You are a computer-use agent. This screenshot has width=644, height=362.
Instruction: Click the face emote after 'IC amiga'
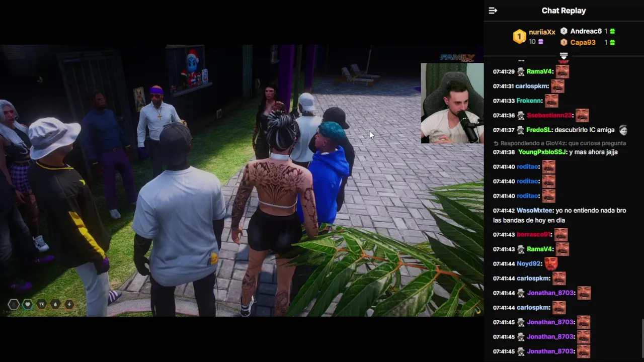pyautogui.click(x=623, y=130)
